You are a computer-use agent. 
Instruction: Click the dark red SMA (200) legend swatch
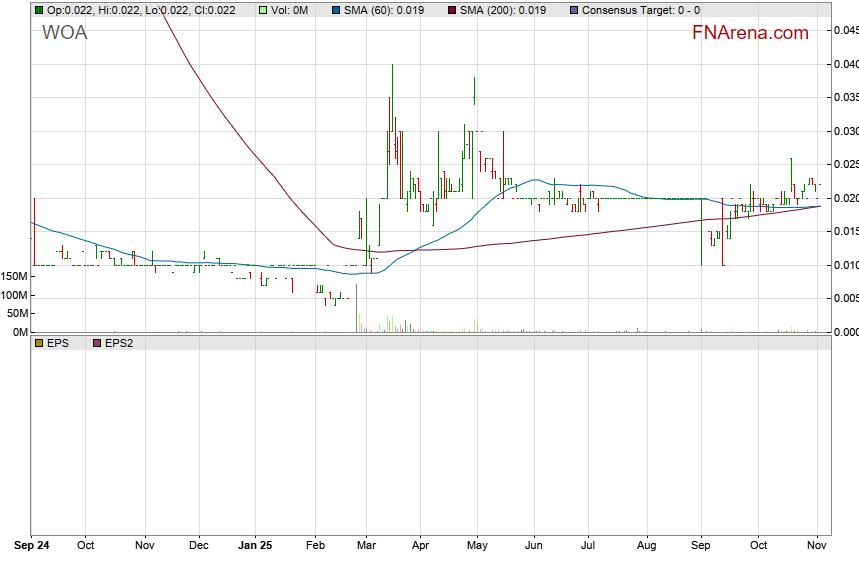tap(452, 10)
